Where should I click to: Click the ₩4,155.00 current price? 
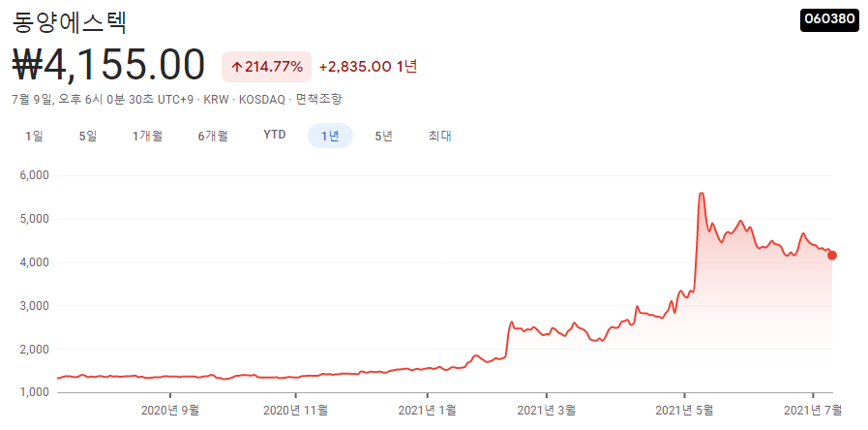tap(108, 66)
